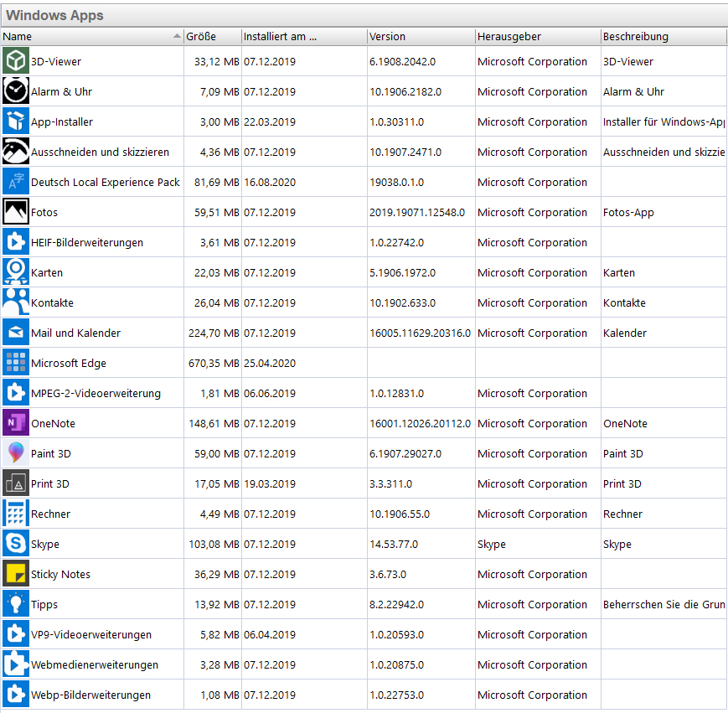Click the Kontakte people icon
This screenshot has height=713, width=728.
click(16, 302)
